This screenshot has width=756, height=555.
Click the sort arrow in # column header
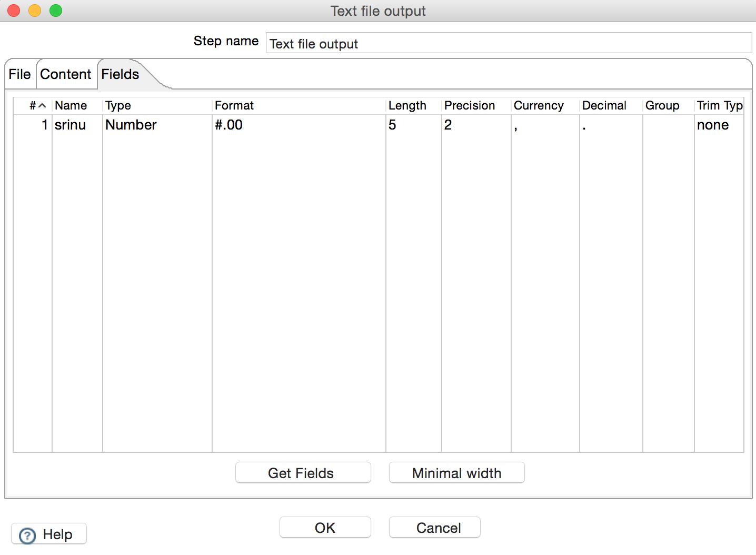[x=43, y=106]
